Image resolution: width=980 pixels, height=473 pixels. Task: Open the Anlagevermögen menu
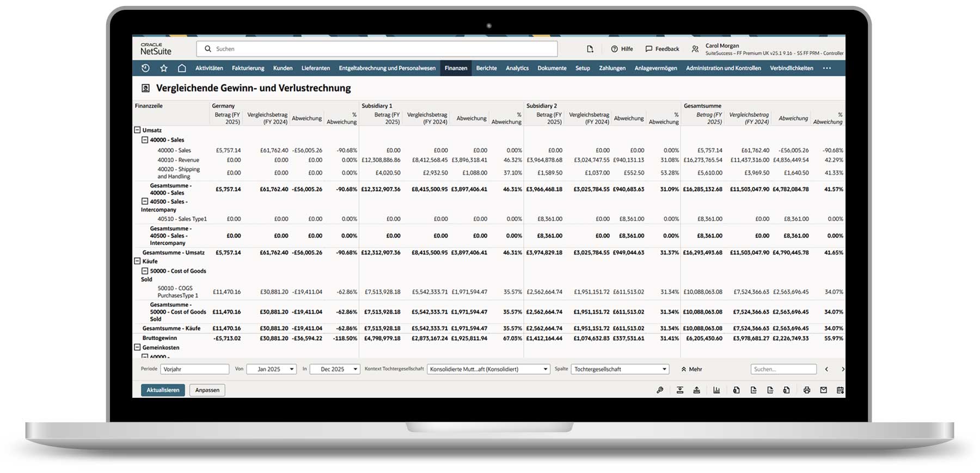coord(656,68)
